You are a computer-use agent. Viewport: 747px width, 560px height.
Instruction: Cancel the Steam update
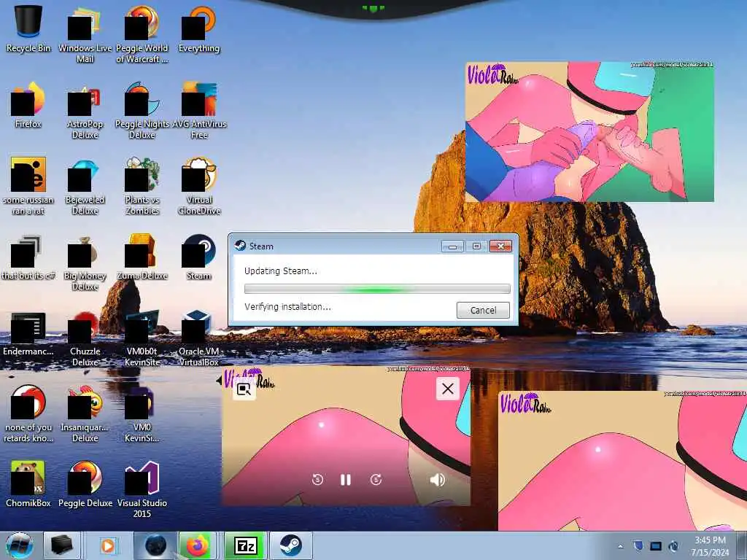[483, 310]
